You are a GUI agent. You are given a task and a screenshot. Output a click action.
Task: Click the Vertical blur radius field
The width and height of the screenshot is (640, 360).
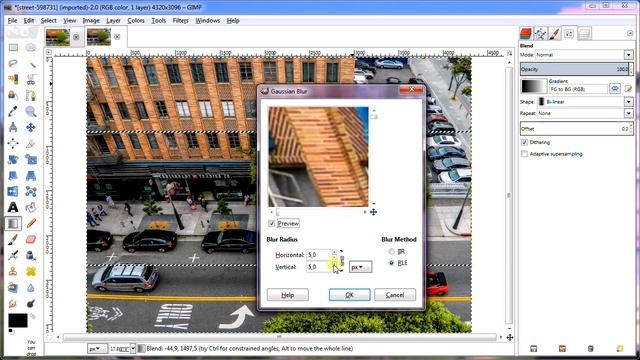point(318,267)
